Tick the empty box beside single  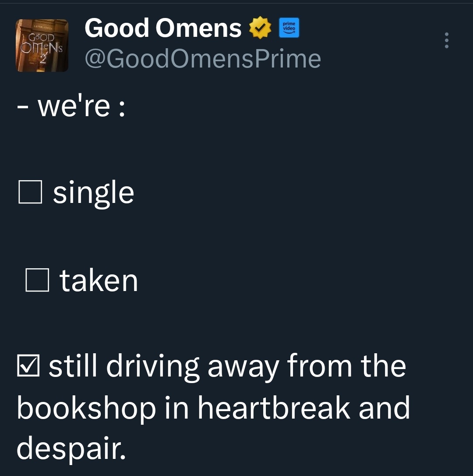(x=30, y=192)
